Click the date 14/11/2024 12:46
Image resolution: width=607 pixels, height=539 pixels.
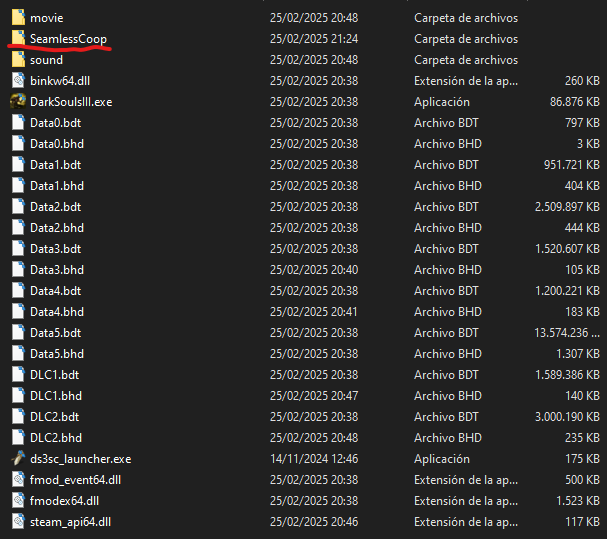[x=314, y=459]
